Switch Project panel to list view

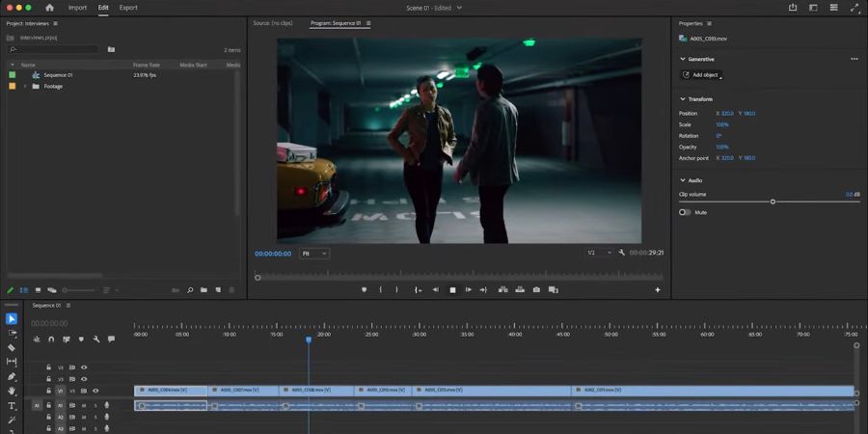click(24, 290)
